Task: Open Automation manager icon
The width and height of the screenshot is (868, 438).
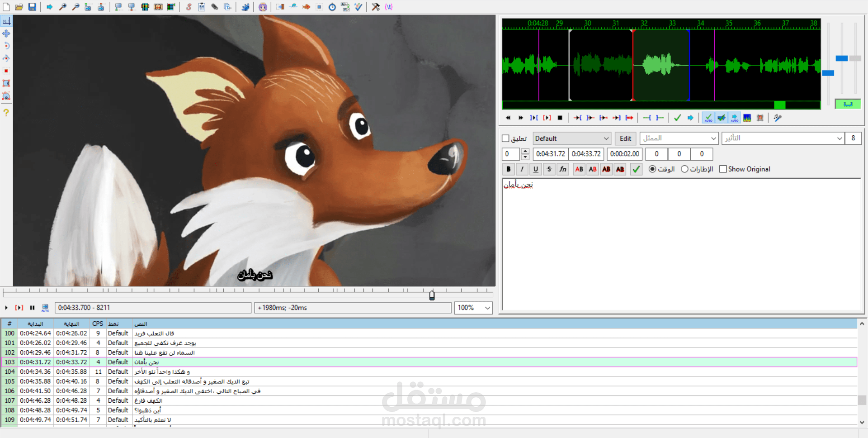Action: pos(245,7)
